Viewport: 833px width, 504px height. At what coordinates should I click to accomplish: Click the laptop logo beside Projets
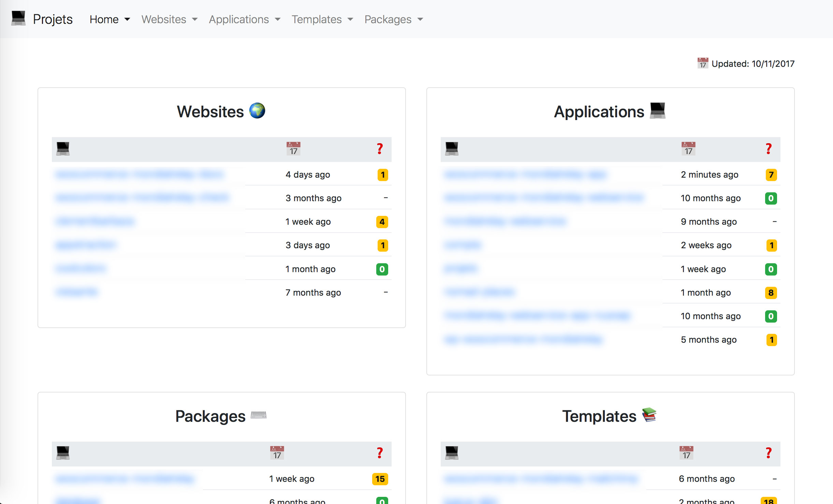coord(18,18)
